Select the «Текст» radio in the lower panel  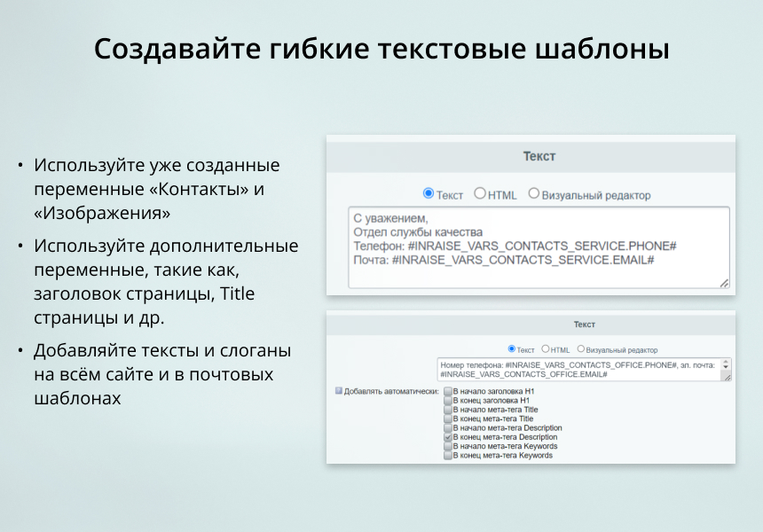[x=512, y=348]
